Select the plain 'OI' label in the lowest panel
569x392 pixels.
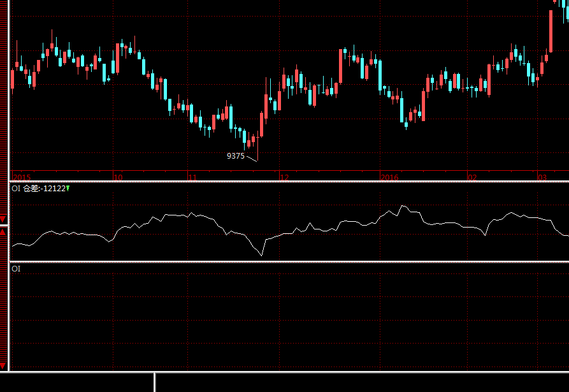click(16, 268)
